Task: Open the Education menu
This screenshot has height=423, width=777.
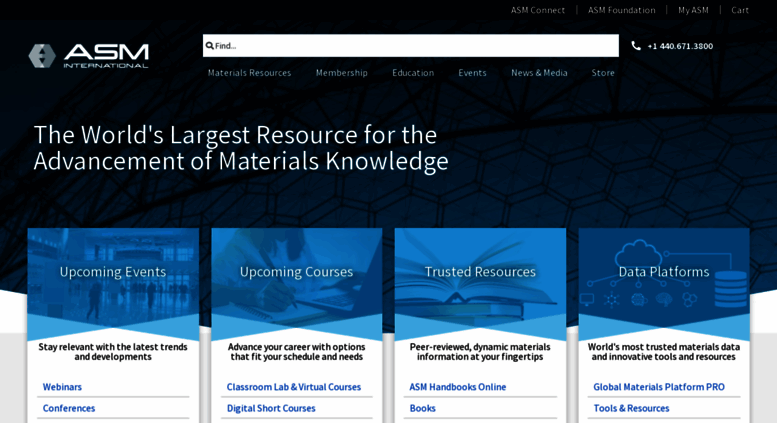Action: pyautogui.click(x=413, y=73)
